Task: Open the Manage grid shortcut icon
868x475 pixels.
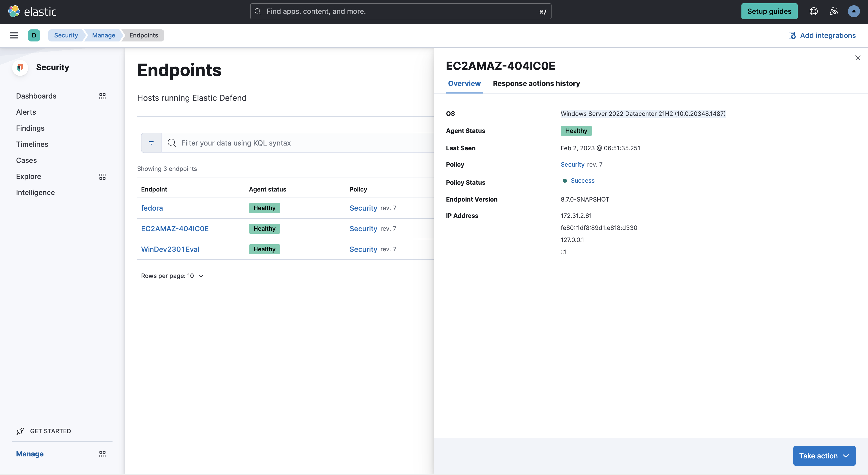Action: coord(102,454)
